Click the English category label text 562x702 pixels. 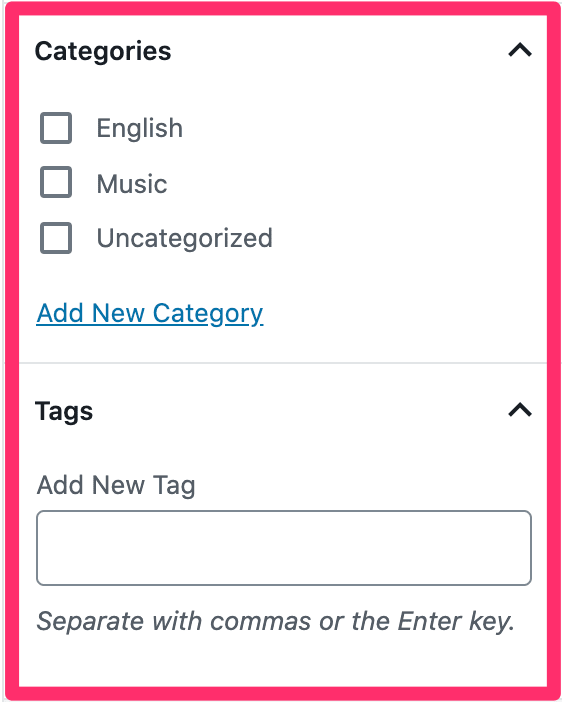pyautogui.click(x=140, y=128)
